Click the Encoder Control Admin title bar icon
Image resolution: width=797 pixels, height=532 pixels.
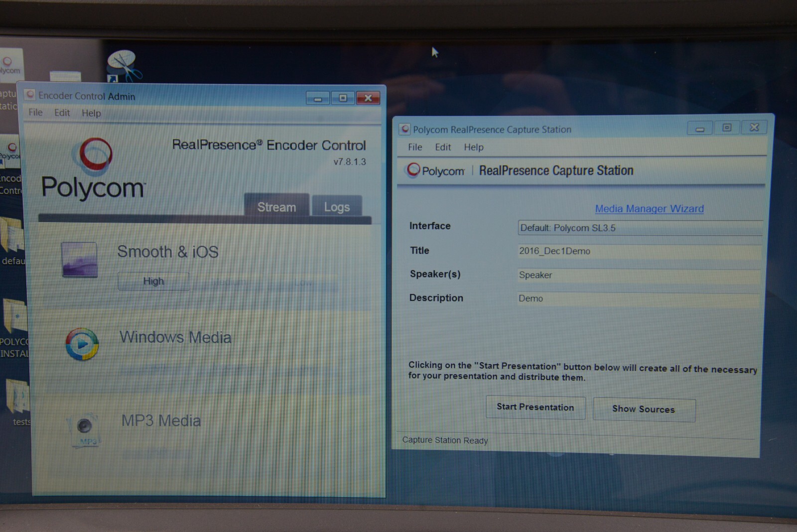30,95
